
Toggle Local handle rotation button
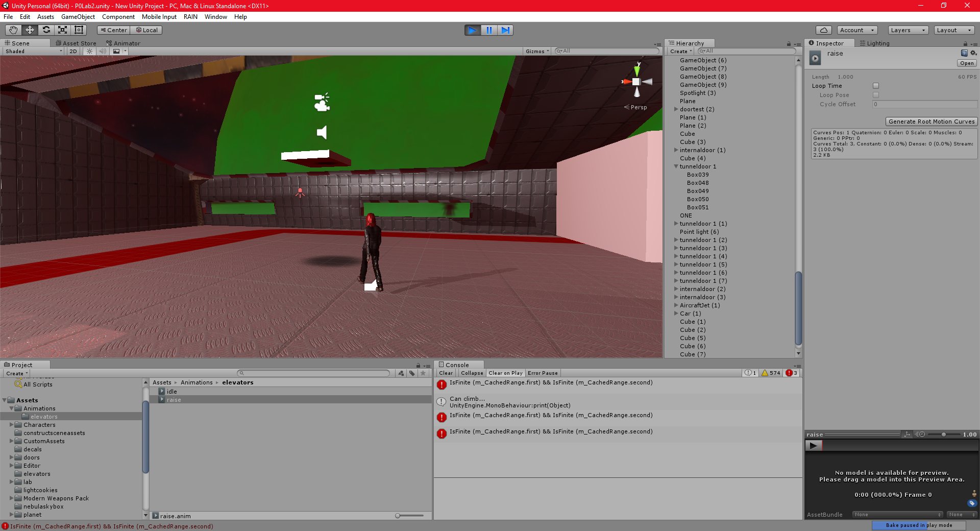coord(147,30)
